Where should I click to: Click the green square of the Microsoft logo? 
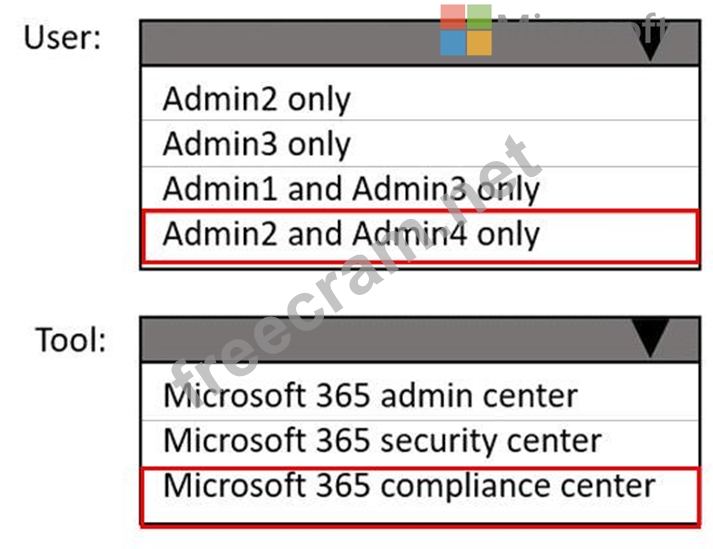480,17
